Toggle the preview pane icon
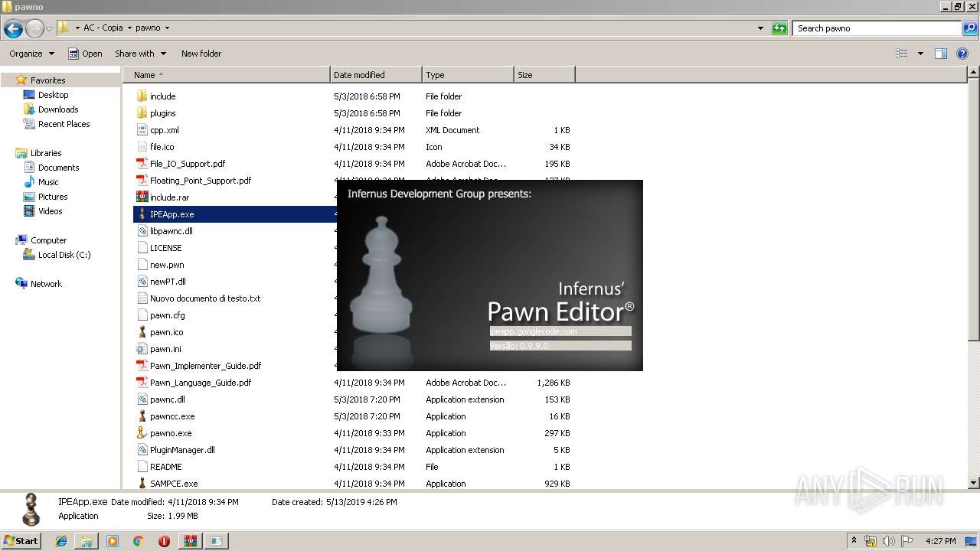Image resolution: width=980 pixels, height=551 pixels. tap(941, 54)
